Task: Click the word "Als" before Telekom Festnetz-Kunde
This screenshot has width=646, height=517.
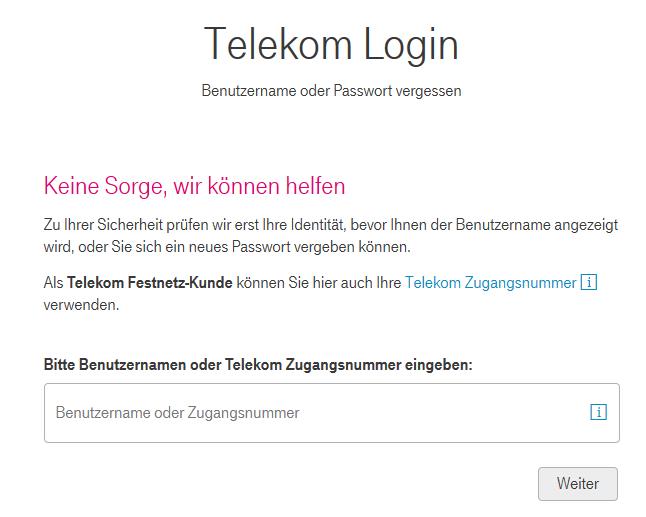Action: 53,283
